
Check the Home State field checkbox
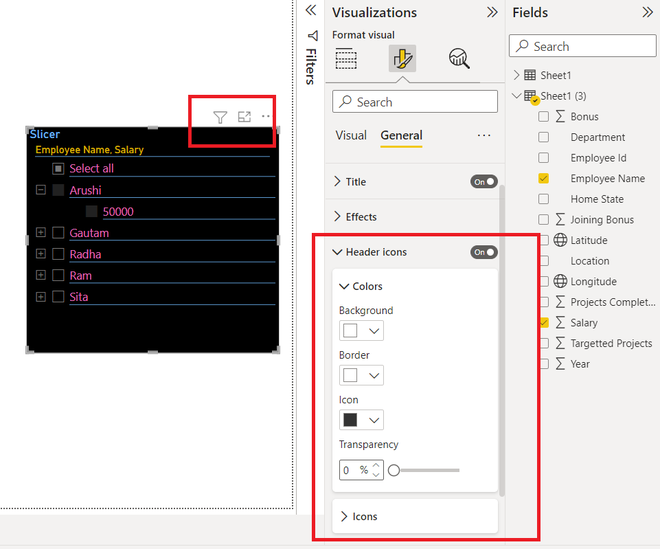click(543, 199)
